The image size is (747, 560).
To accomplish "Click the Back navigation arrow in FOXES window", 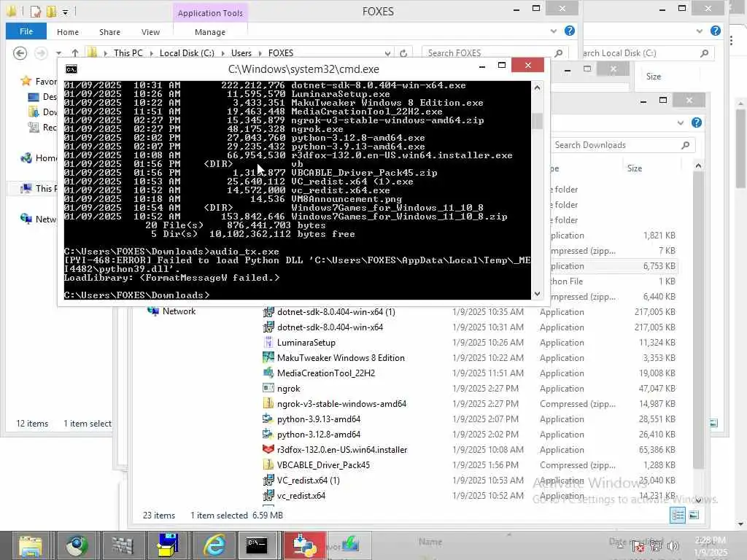I will (20, 52).
